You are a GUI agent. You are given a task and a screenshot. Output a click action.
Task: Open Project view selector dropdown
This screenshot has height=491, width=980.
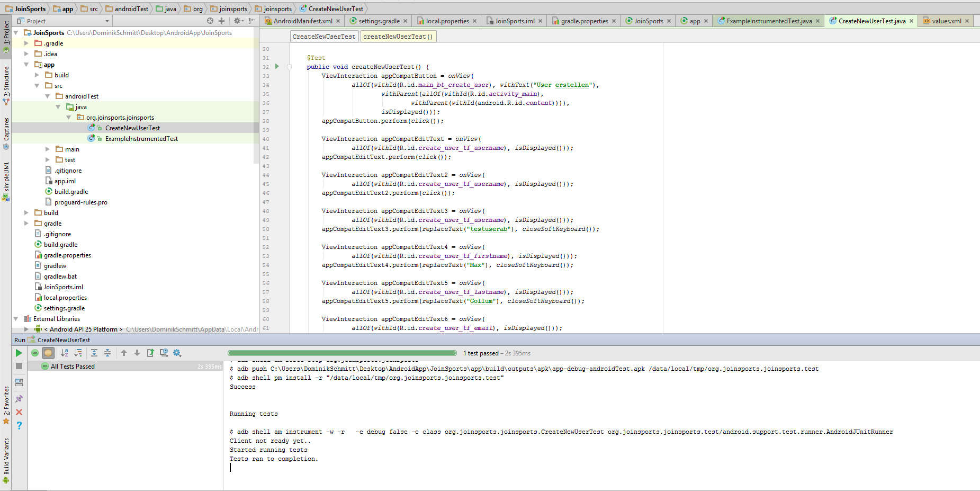(64, 21)
